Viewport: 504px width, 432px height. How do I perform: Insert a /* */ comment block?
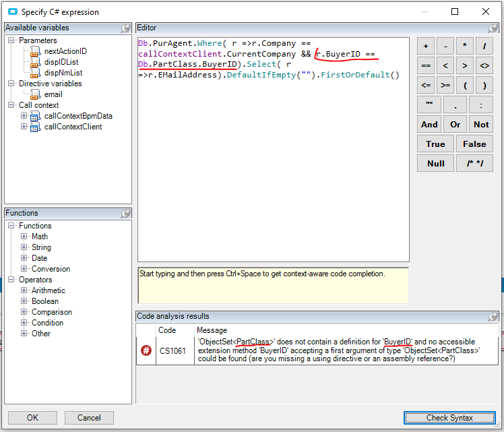point(474,163)
